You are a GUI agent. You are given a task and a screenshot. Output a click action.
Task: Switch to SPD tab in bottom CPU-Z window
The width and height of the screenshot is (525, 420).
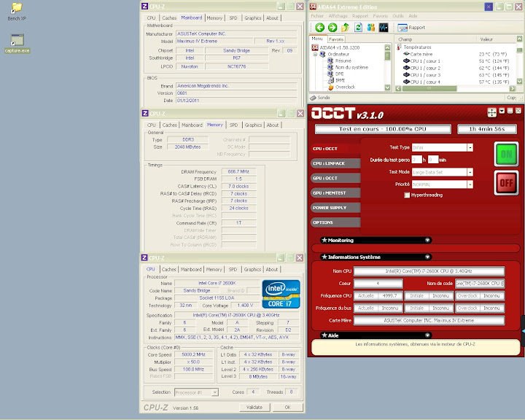(233, 269)
